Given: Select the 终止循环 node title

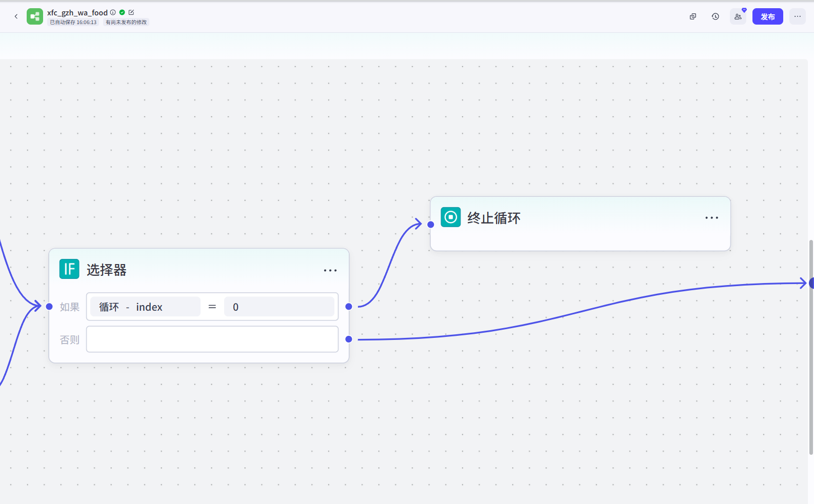Looking at the screenshot, I should 494,218.
